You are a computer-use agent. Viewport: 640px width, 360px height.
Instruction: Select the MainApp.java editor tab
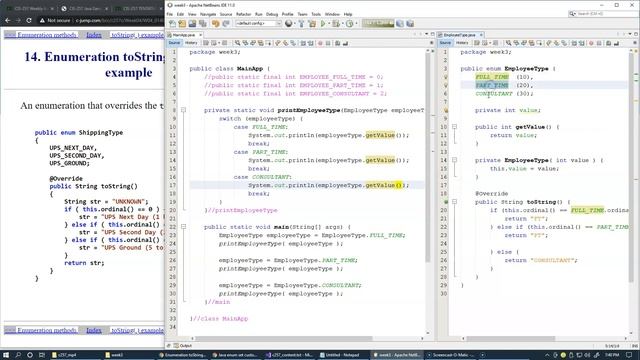pyautogui.click(x=183, y=35)
